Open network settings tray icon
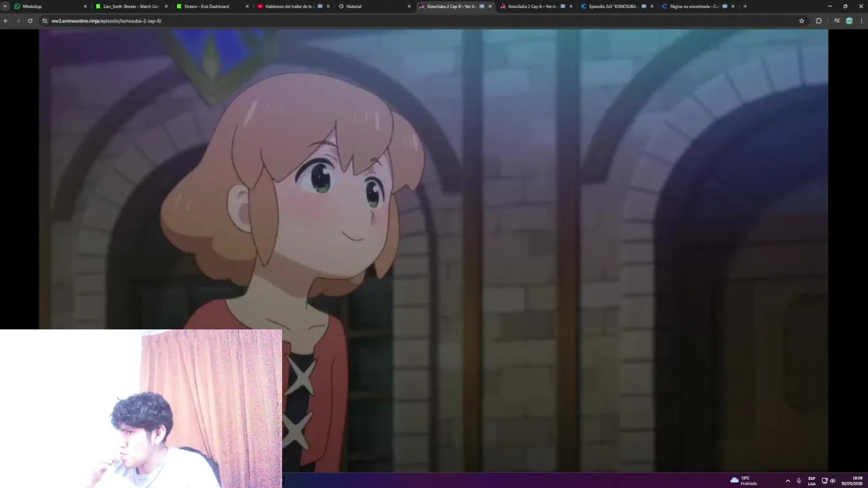 825,481
